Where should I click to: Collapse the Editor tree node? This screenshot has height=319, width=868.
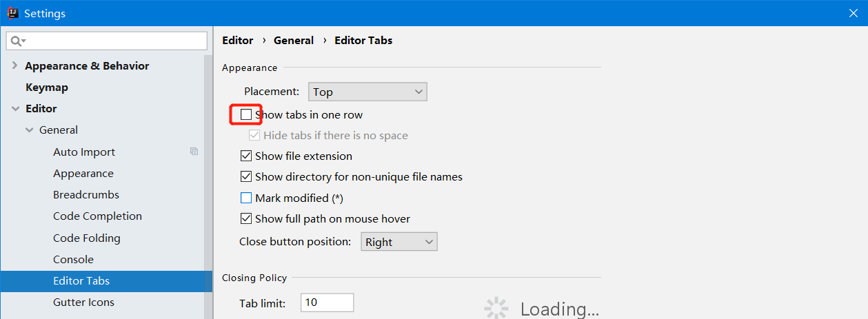pos(14,109)
